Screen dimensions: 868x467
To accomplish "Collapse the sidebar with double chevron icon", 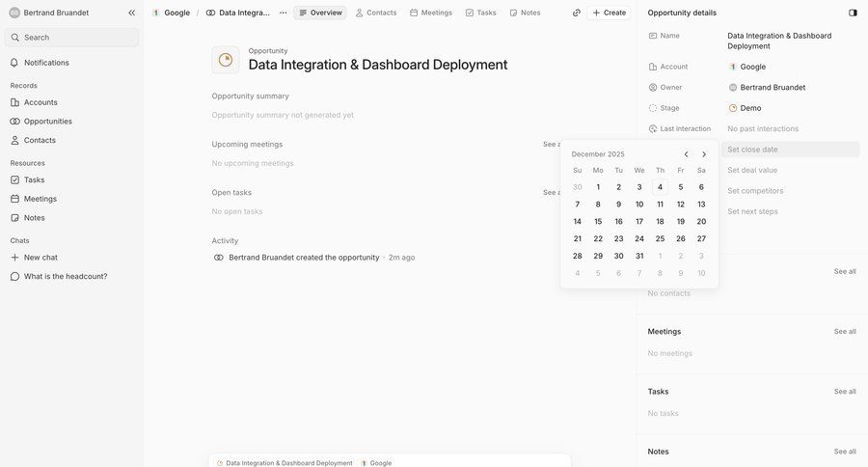I will pyautogui.click(x=132, y=13).
